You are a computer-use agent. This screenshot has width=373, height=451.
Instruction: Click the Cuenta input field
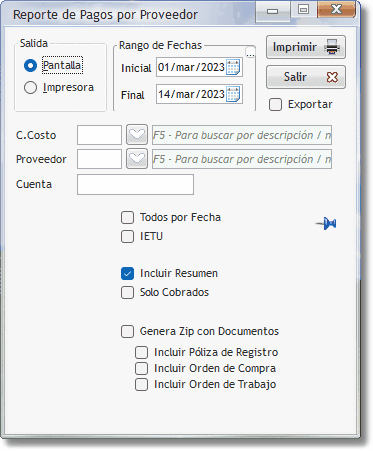135,184
